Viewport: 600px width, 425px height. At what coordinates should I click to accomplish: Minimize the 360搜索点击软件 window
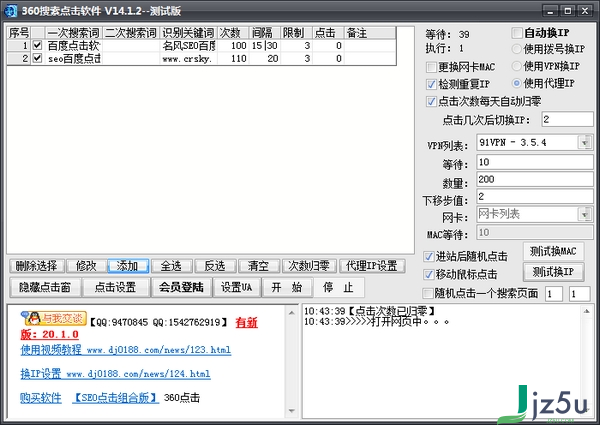(x=550, y=11)
